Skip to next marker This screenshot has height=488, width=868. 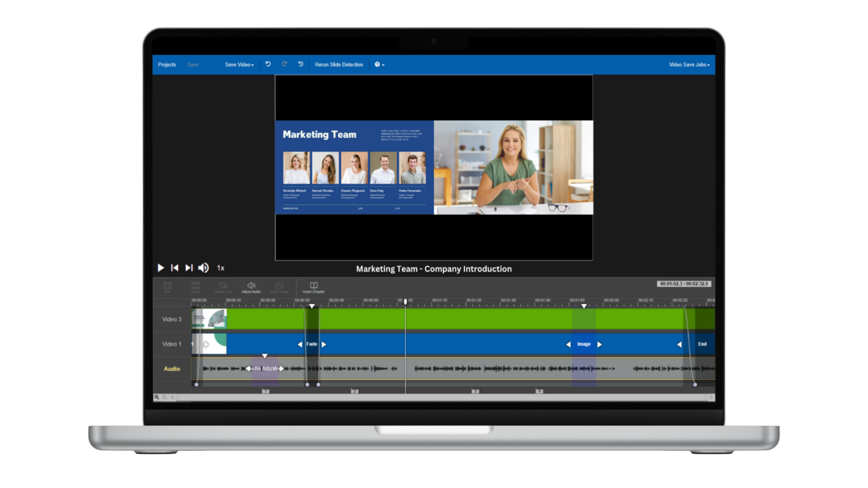pyautogui.click(x=189, y=268)
